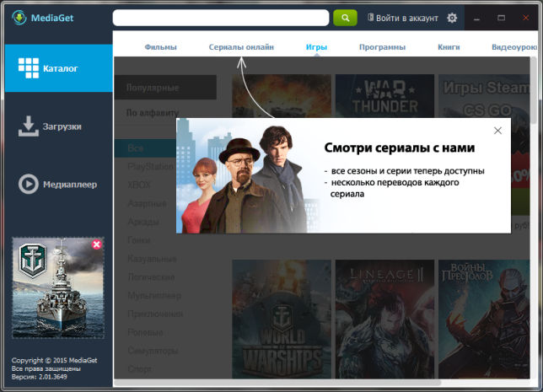Choose the Мультиплеер category
Image resolution: width=543 pixels, height=392 pixels.
tap(154, 295)
